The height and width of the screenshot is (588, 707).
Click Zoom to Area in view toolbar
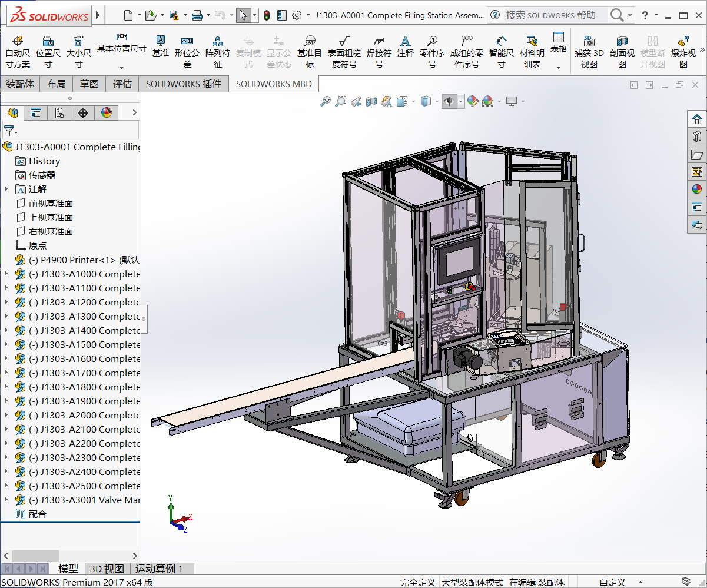(x=340, y=102)
